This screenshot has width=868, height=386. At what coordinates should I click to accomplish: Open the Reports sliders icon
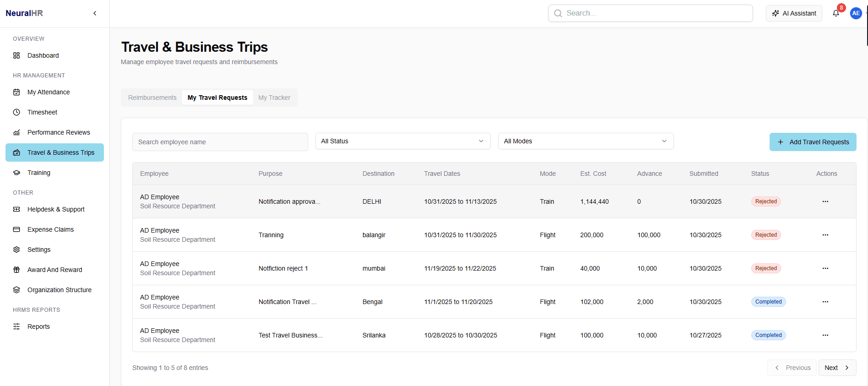tap(16, 326)
